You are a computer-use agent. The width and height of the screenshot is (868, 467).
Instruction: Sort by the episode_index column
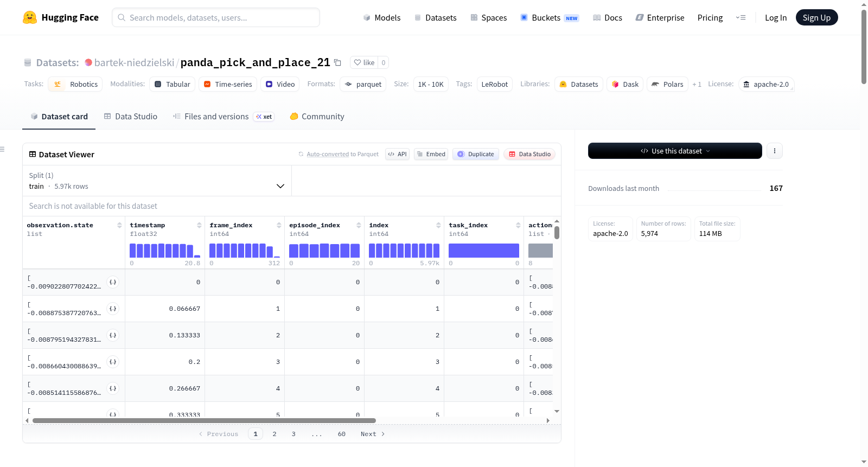[359, 225]
